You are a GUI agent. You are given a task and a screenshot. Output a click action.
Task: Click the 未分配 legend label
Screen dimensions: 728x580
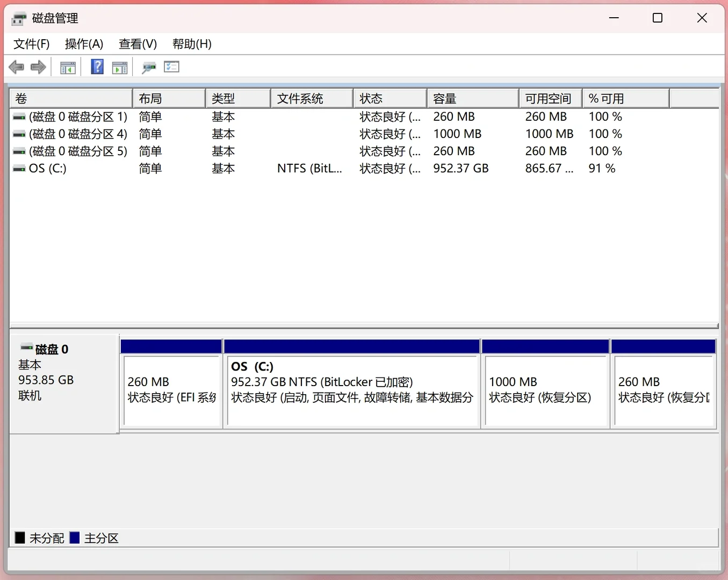pyautogui.click(x=47, y=538)
